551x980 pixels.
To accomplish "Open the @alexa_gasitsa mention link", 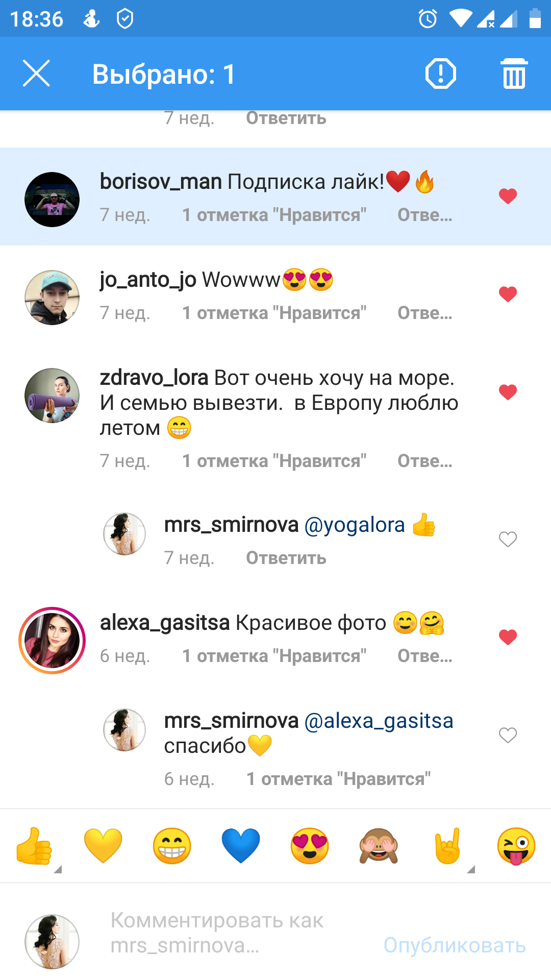I will 379,721.
